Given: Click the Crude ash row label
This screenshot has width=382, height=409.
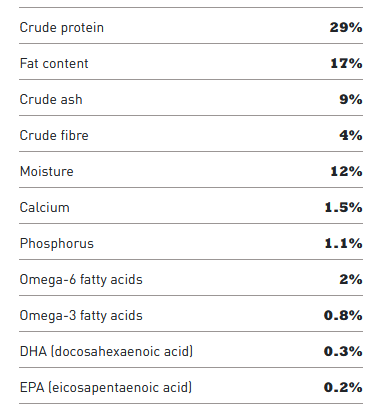Looking at the screenshot, I should coord(51,99).
